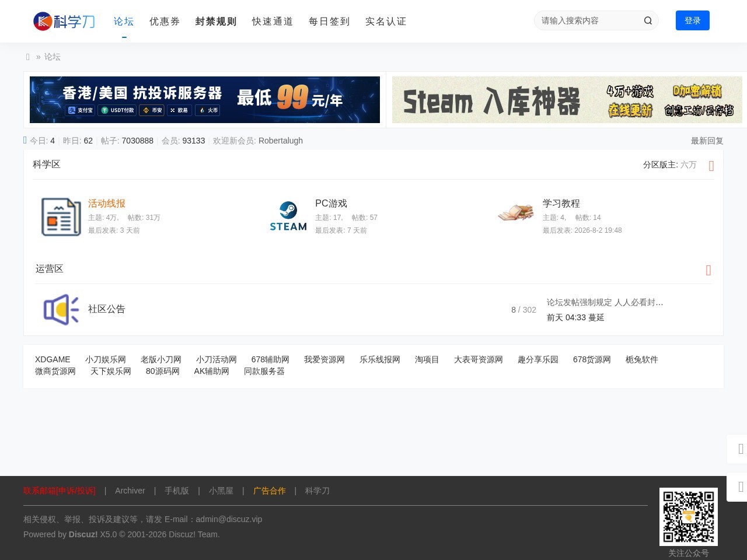Image resolution: width=747 pixels, height=560 pixels.
Task: Click the search magnifier icon
Action: (x=648, y=20)
